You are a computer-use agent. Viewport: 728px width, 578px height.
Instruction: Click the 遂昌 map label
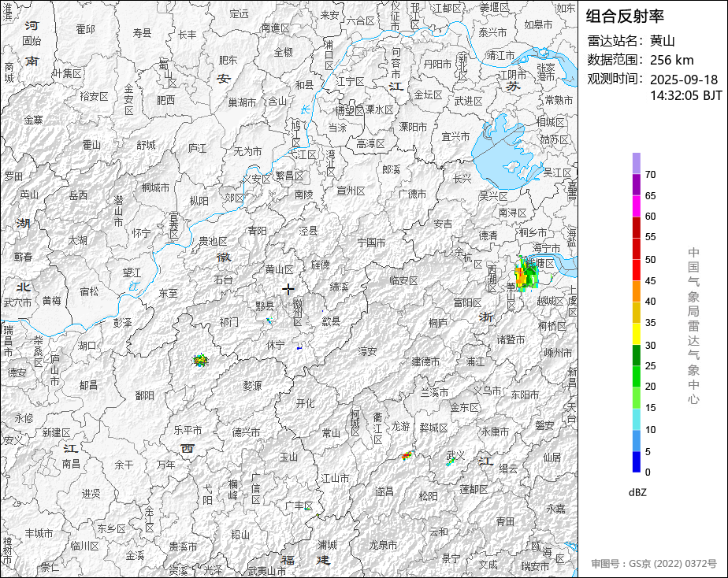pos(384,491)
